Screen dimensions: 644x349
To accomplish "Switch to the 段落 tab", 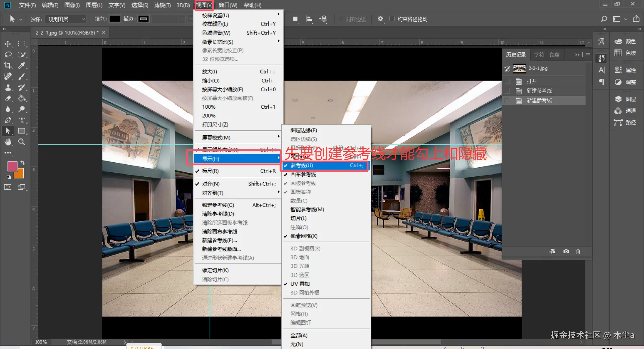I will (554, 55).
